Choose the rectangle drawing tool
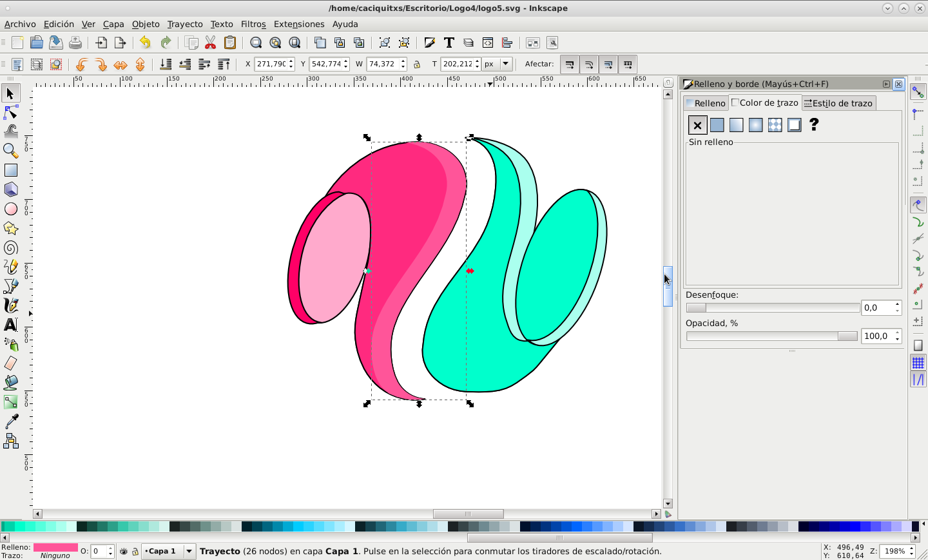This screenshot has width=928, height=560. [x=11, y=170]
